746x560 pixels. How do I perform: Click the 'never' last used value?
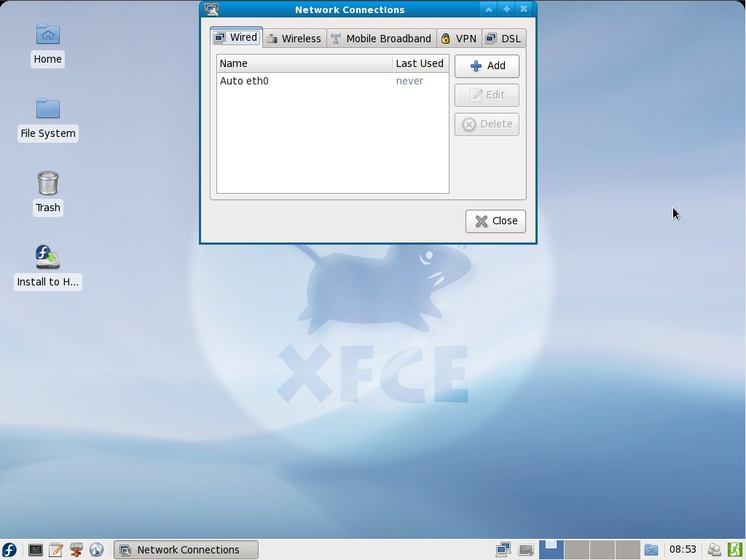pyautogui.click(x=409, y=81)
